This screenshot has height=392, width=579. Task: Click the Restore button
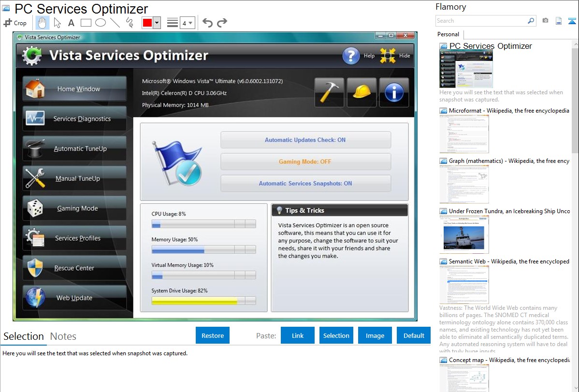(x=213, y=335)
